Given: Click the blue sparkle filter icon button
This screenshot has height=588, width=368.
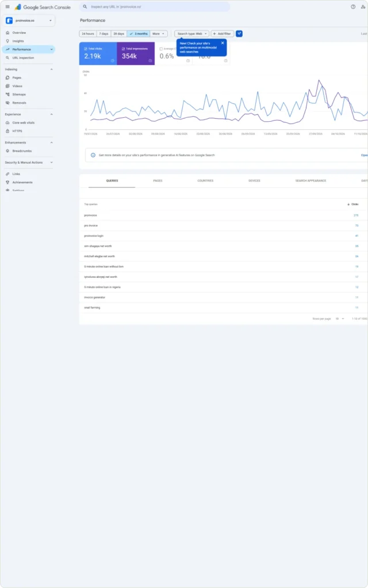Looking at the screenshot, I should 239,34.
